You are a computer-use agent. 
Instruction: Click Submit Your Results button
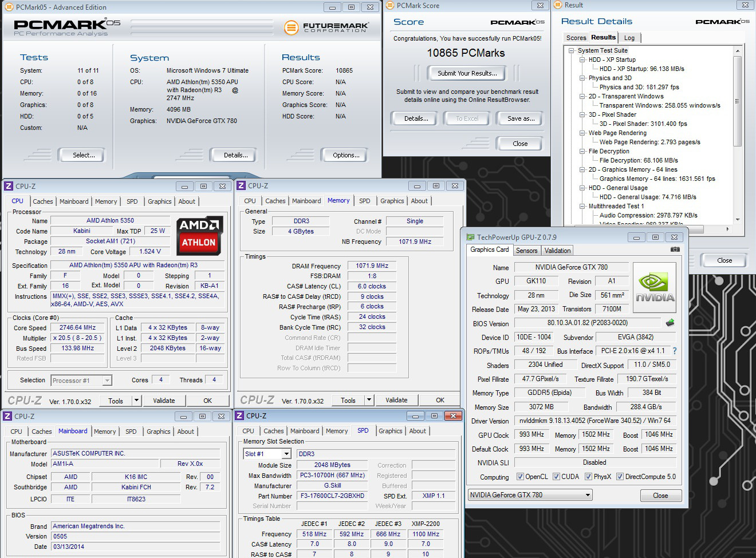point(467,73)
